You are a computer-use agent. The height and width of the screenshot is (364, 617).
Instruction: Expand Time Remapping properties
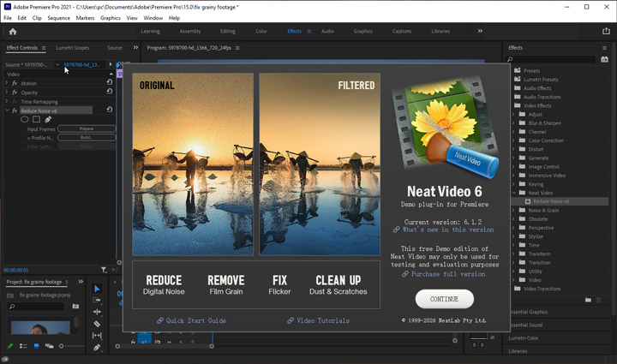point(7,101)
